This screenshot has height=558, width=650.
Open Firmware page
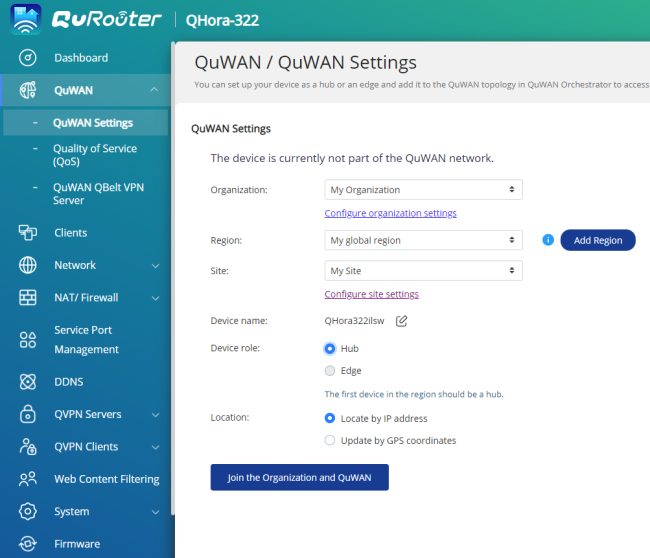tap(77, 543)
